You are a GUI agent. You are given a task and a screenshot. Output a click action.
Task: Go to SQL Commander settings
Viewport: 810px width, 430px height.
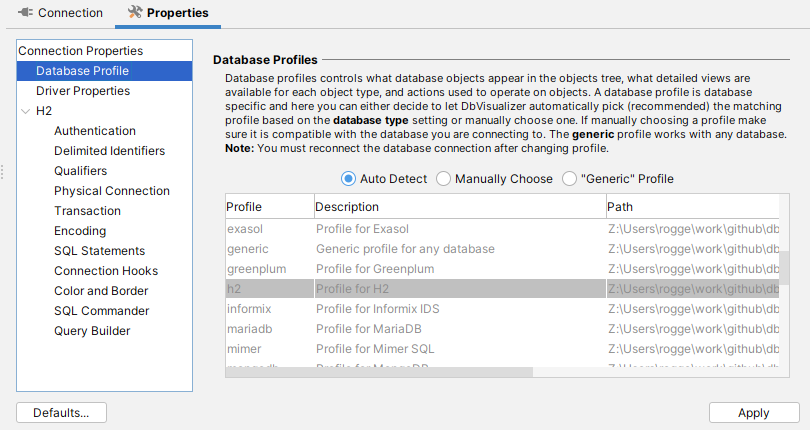click(x=101, y=311)
